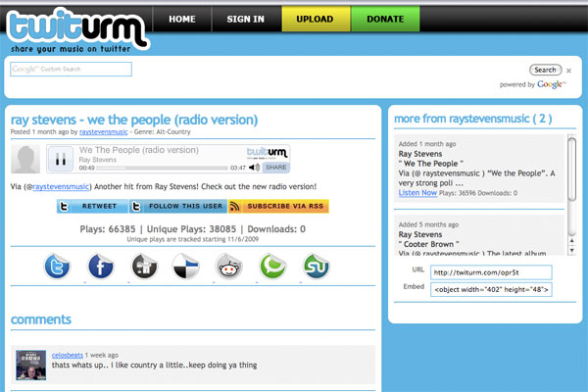Select the twiturm URL field
This screenshot has width=588, height=392.
pyautogui.click(x=491, y=272)
